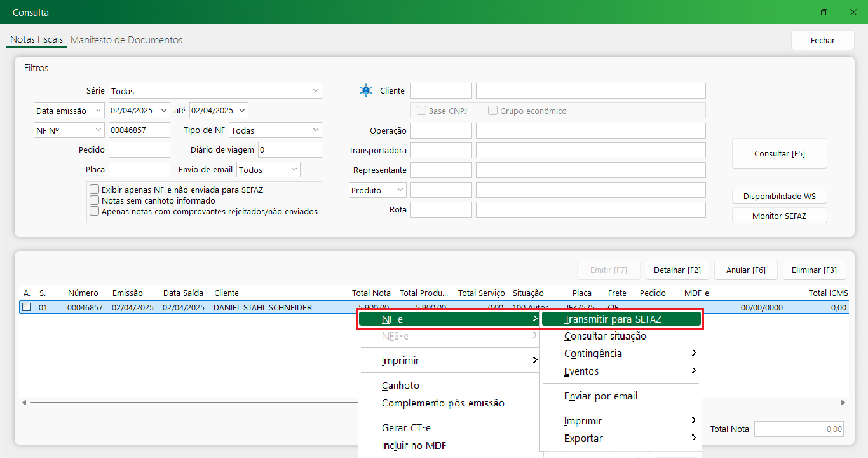This screenshot has height=458, width=868.
Task: Click the Detalhar [F2] button
Action: [677, 270]
